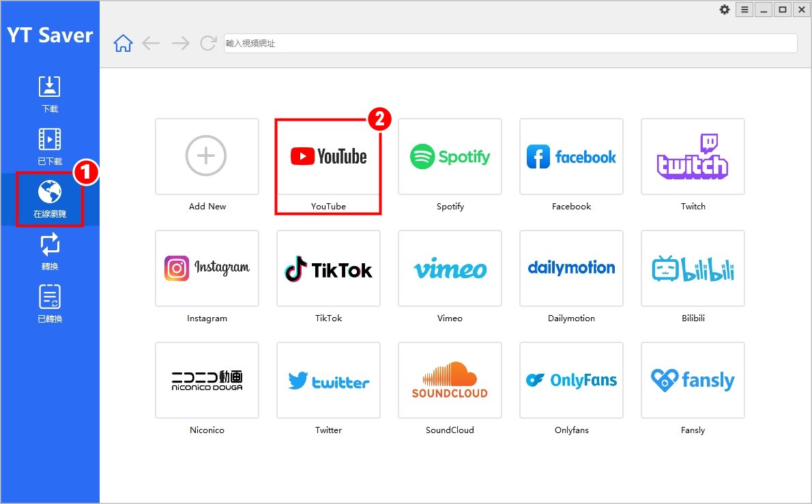Click the "Onlyfans" caption under the tile
Viewport: 812px width, 504px height.
click(571, 430)
